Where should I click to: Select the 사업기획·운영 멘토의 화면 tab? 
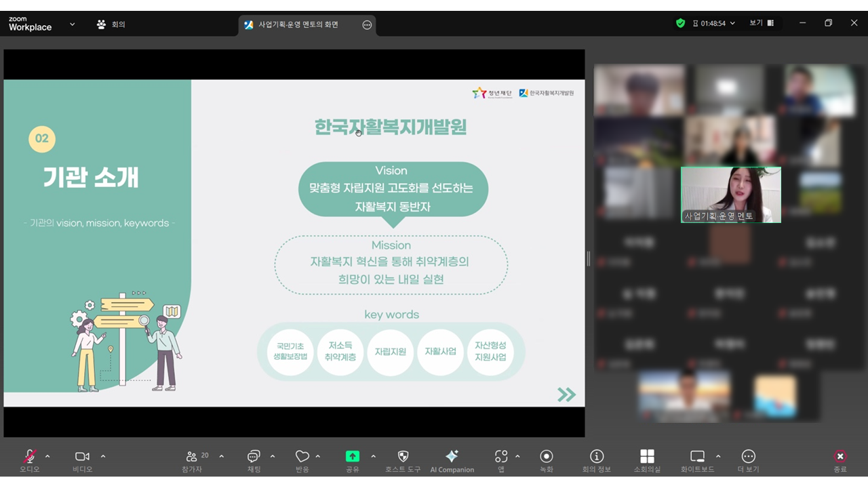298,24
